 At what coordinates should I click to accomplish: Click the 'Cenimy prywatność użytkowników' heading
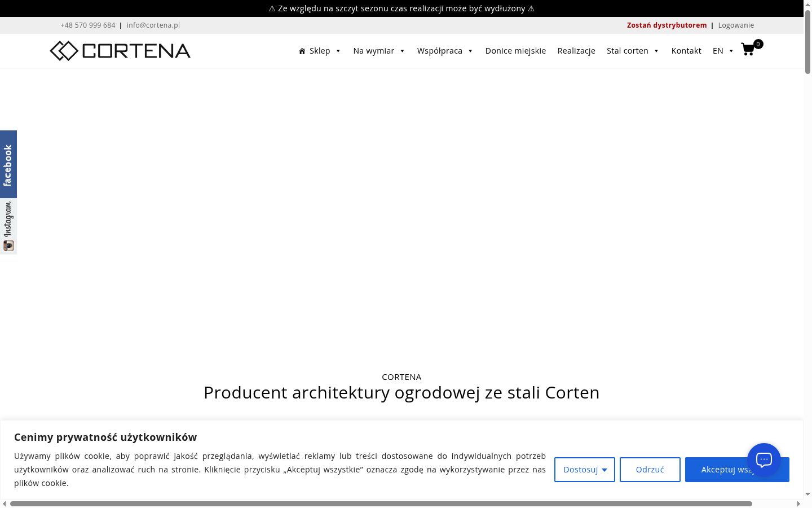click(105, 437)
